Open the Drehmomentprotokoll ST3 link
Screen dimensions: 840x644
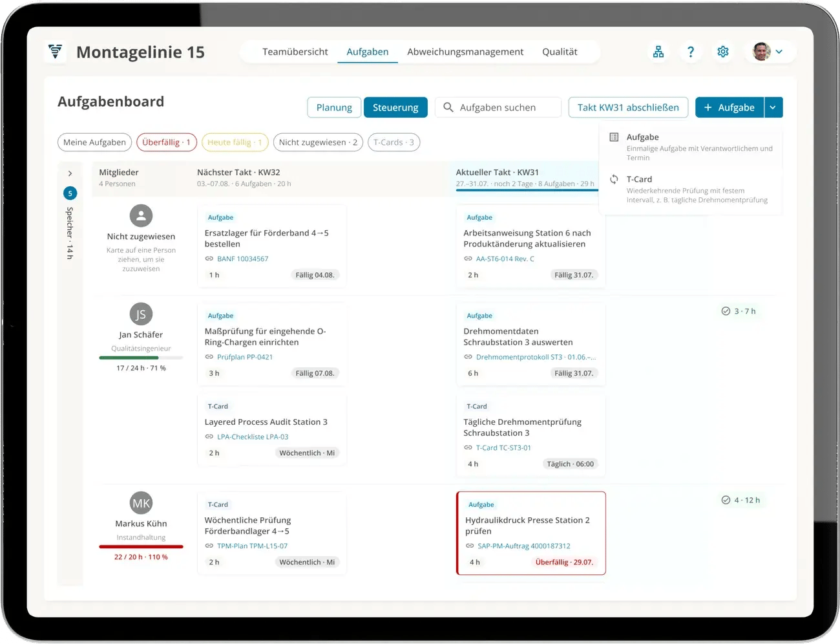pyautogui.click(x=536, y=357)
